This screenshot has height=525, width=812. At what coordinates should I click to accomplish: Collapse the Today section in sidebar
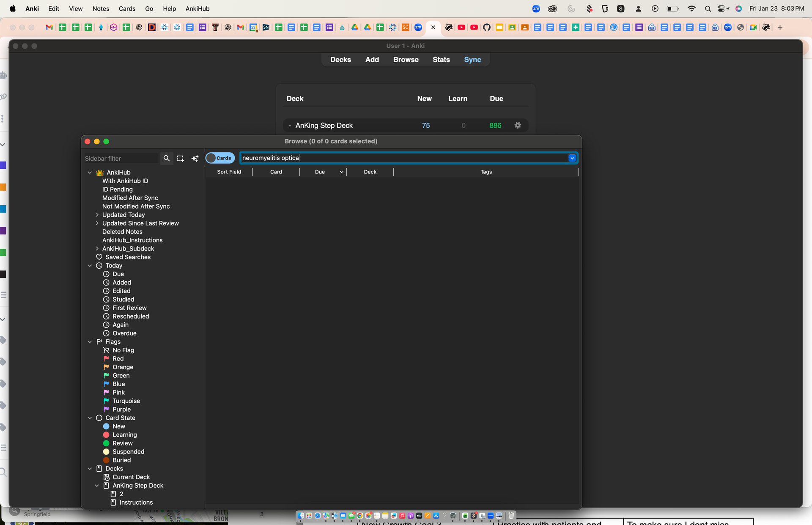[x=90, y=266]
